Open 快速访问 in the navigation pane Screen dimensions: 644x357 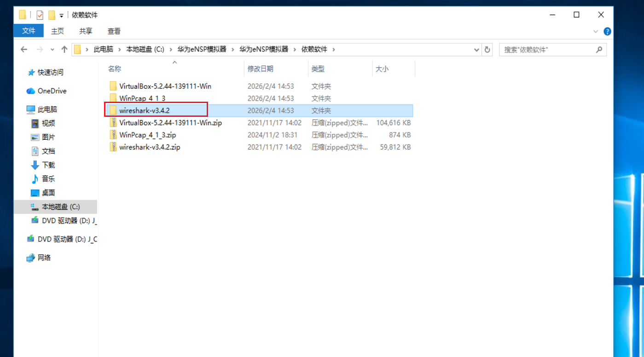click(51, 72)
